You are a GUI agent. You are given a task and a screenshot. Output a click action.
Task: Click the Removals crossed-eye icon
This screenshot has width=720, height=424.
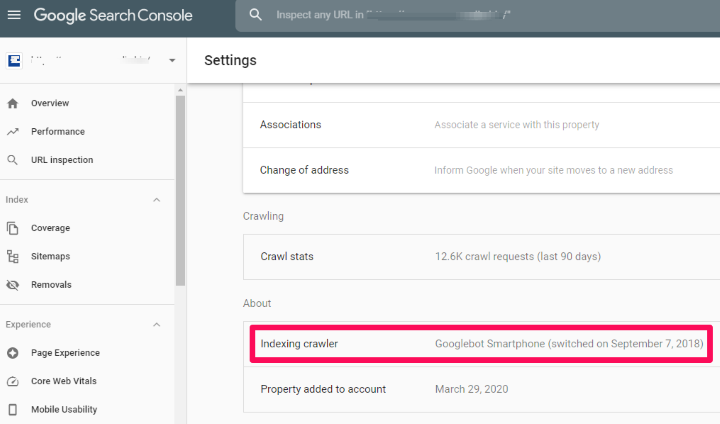point(13,285)
